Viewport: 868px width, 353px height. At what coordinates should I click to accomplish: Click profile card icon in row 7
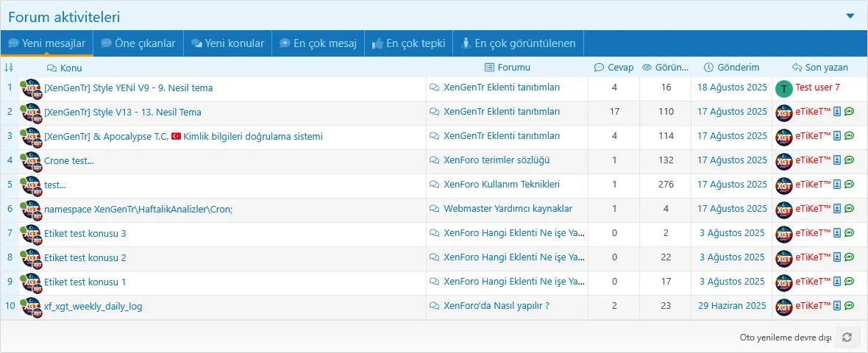click(x=837, y=233)
